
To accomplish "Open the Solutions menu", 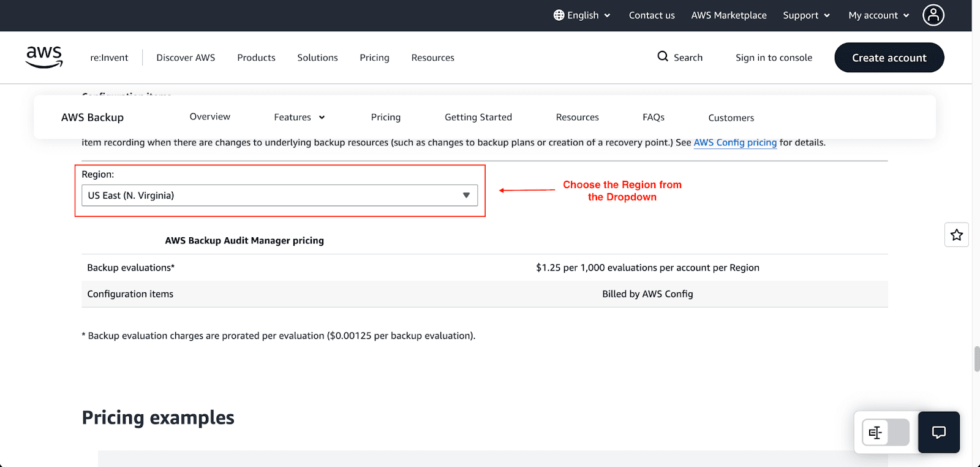I will tap(317, 58).
